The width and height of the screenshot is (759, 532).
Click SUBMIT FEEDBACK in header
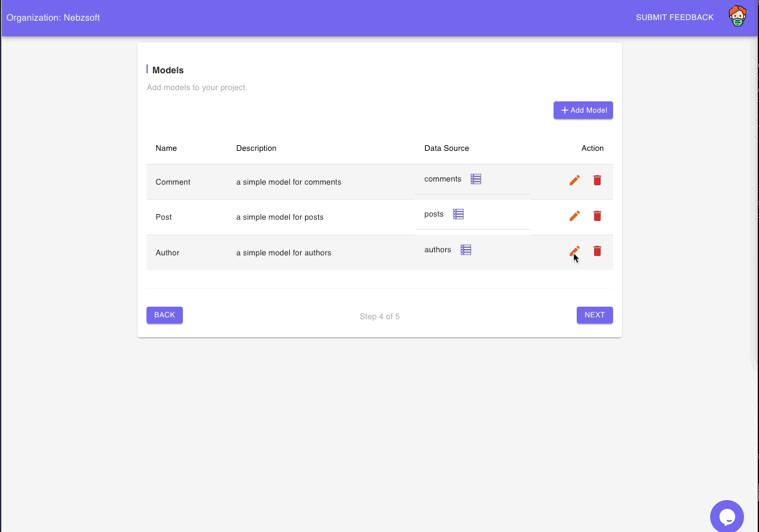(x=675, y=18)
